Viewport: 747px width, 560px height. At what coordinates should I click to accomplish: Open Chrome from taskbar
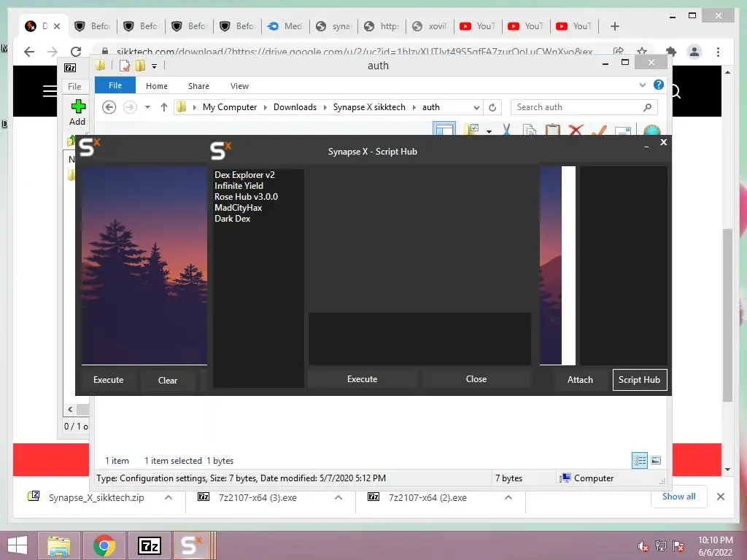pyautogui.click(x=104, y=545)
